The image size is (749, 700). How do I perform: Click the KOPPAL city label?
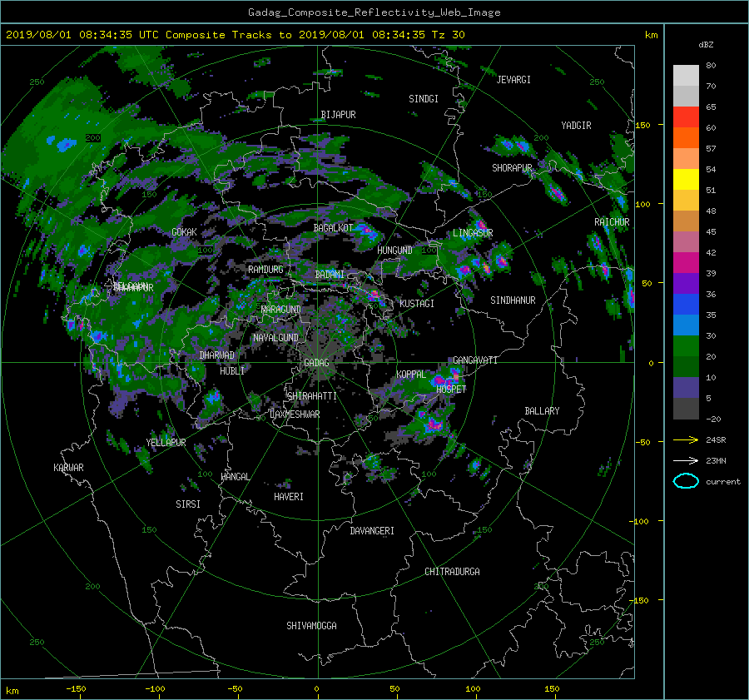tap(411, 375)
